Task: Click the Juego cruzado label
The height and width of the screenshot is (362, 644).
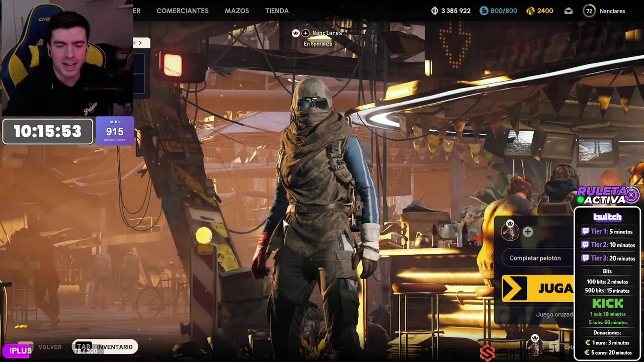Action: pos(554,314)
